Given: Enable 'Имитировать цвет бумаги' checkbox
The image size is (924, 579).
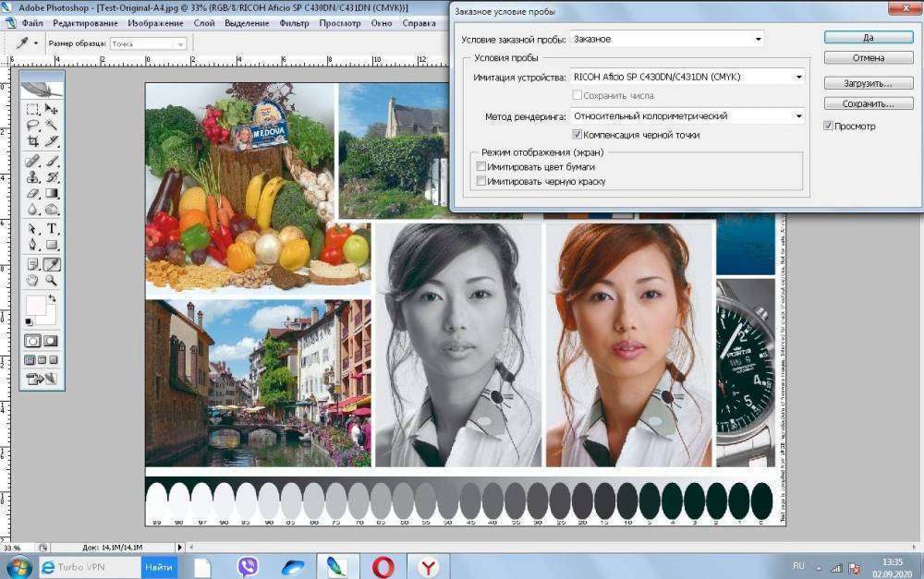Looking at the screenshot, I should (481, 167).
